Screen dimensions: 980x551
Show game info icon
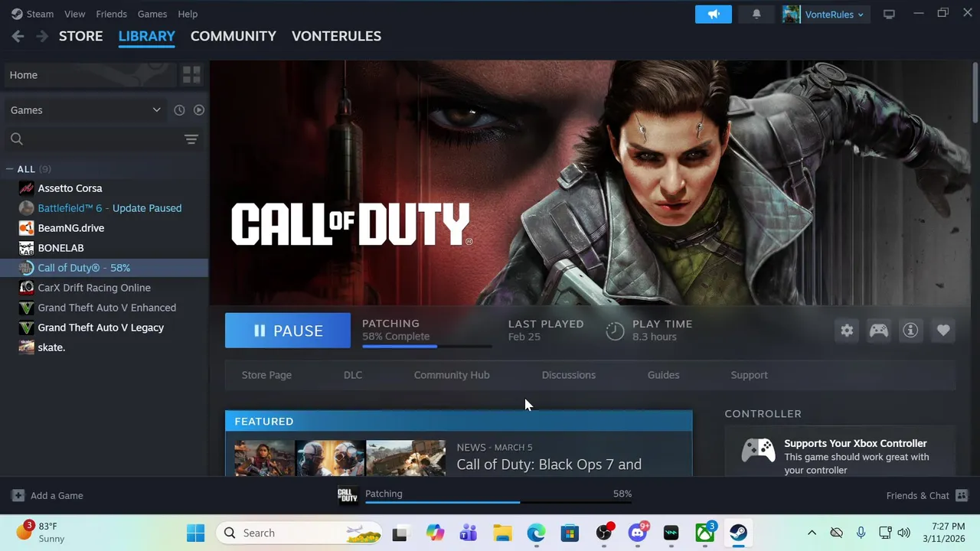tap(910, 331)
